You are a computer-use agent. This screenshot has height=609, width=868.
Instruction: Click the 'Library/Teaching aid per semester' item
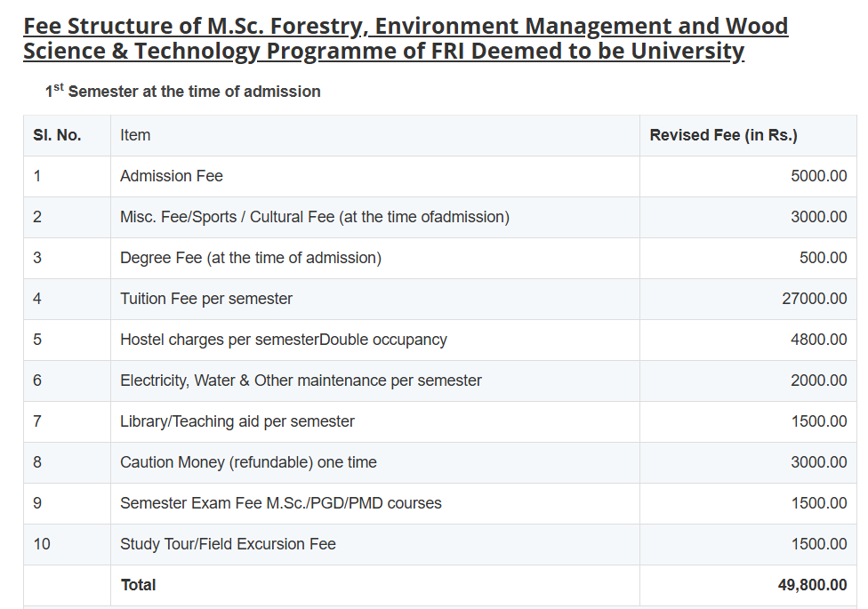click(237, 421)
